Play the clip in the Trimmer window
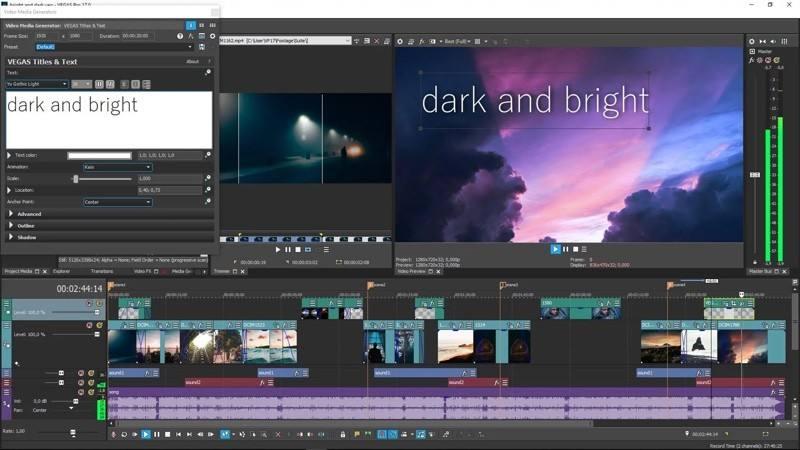 278,249
